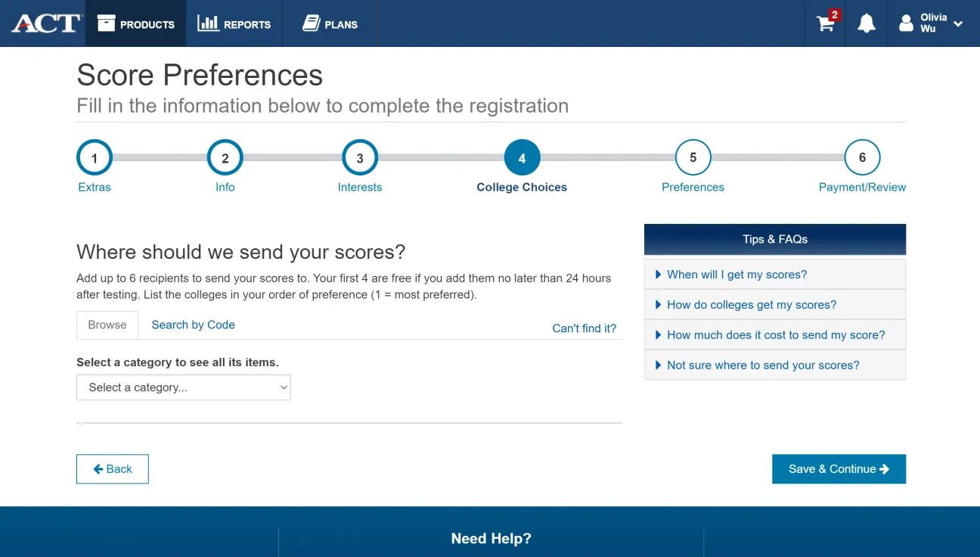Switch to the Search by Code tab
Viewport: 980px width, 557px height.
(193, 325)
